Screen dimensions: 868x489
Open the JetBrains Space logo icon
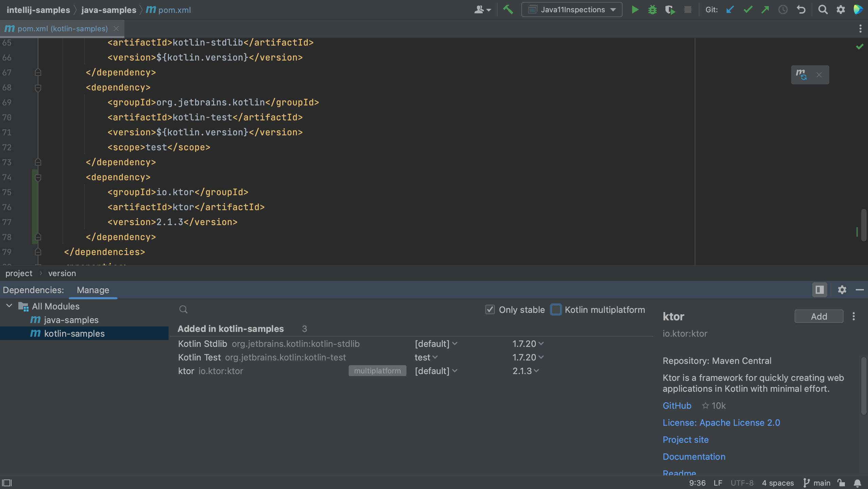click(858, 10)
